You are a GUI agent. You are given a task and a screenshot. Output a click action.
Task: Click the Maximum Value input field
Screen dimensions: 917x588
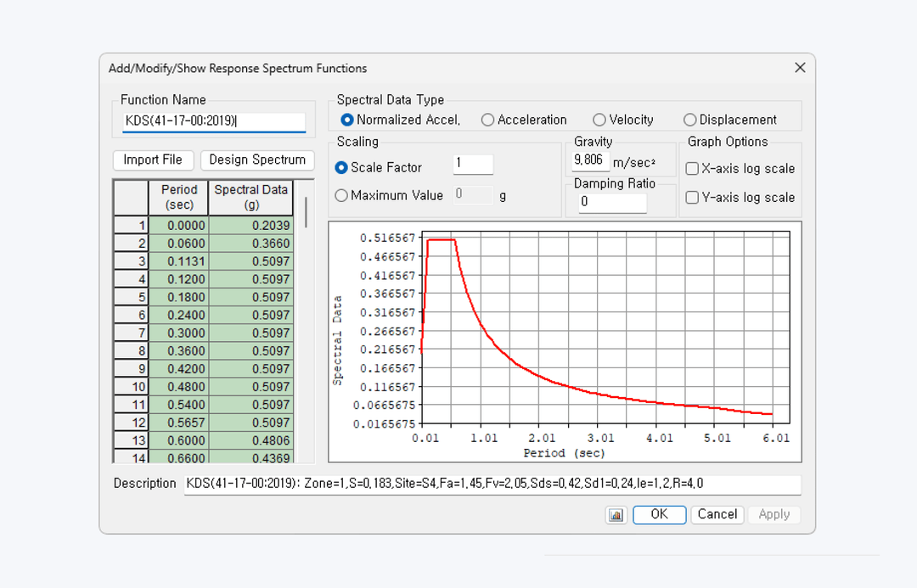tap(473, 194)
